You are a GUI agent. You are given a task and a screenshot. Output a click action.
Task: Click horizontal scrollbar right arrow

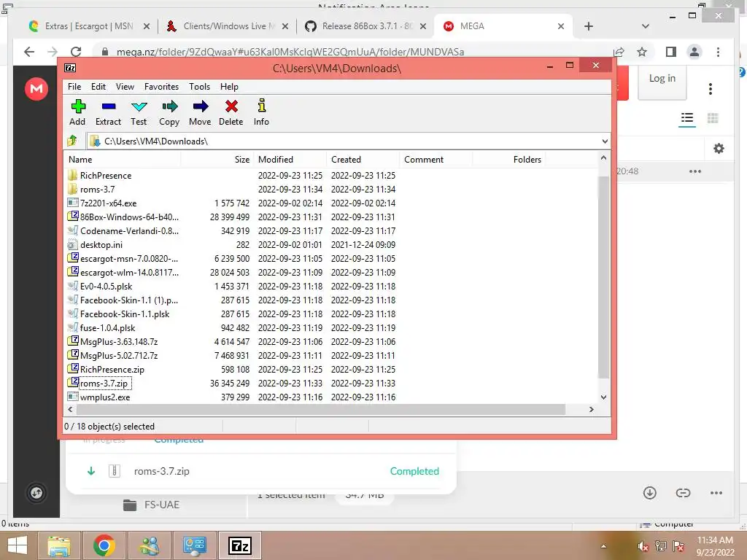(x=591, y=409)
